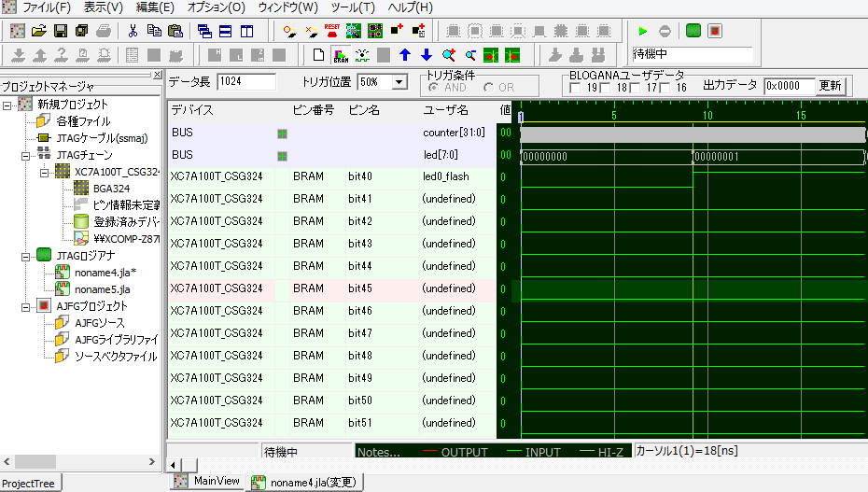Check the BLOGANA checkbox labeled 16
The image size is (868, 492).
[665, 88]
